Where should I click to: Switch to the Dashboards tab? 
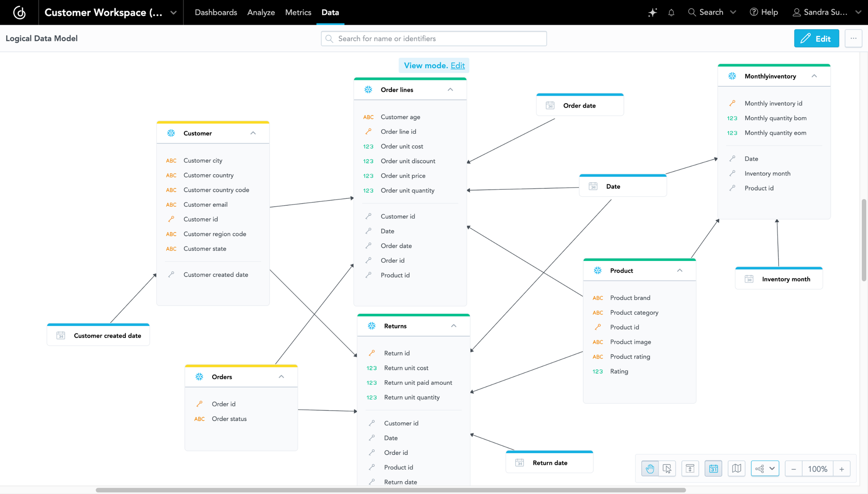click(x=216, y=12)
